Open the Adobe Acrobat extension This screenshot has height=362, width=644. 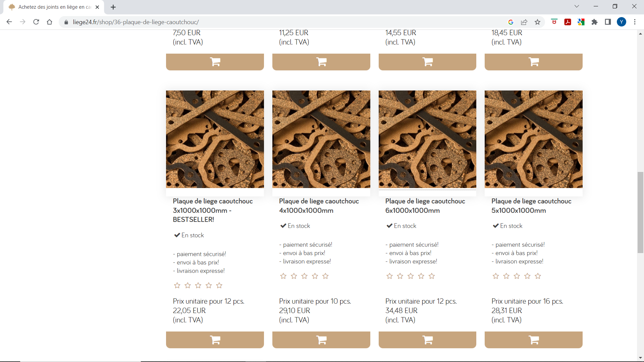tap(568, 22)
